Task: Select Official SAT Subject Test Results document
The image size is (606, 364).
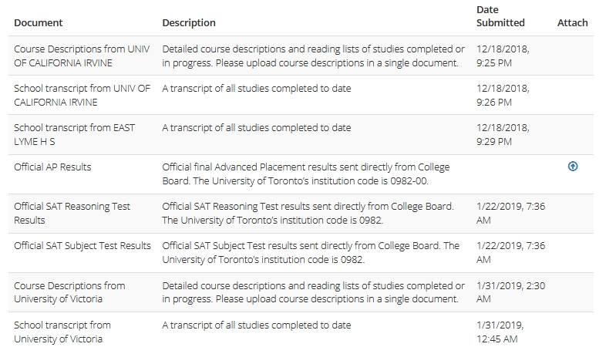Action: pyautogui.click(x=82, y=246)
